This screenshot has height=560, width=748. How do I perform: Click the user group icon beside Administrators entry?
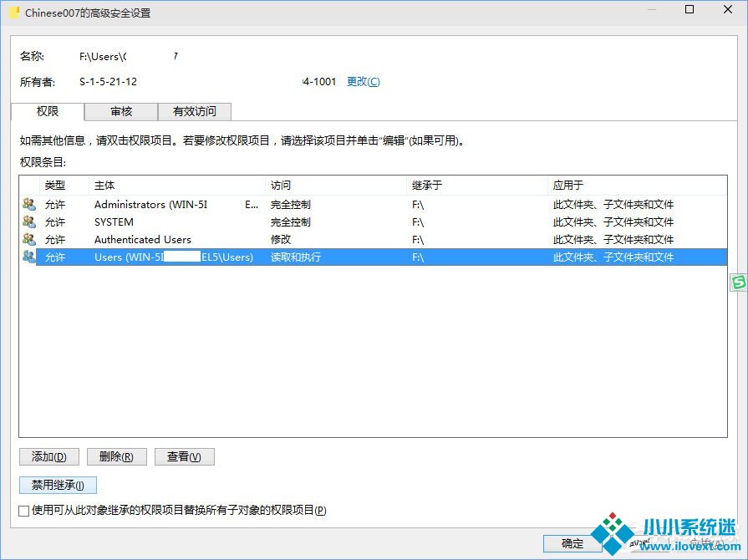pyautogui.click(x=29, y=204)
